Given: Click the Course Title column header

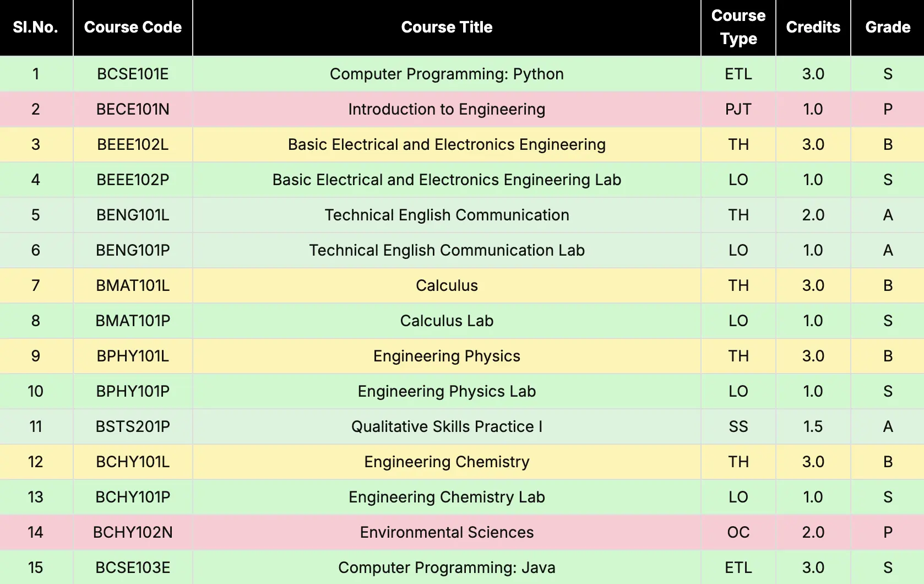Looking at the screenshot, I should 447,28.
